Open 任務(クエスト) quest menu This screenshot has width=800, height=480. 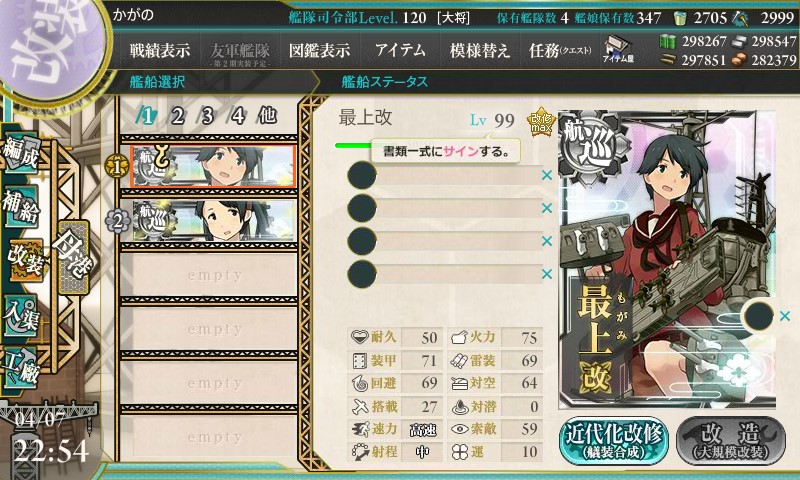pos(560,50)
